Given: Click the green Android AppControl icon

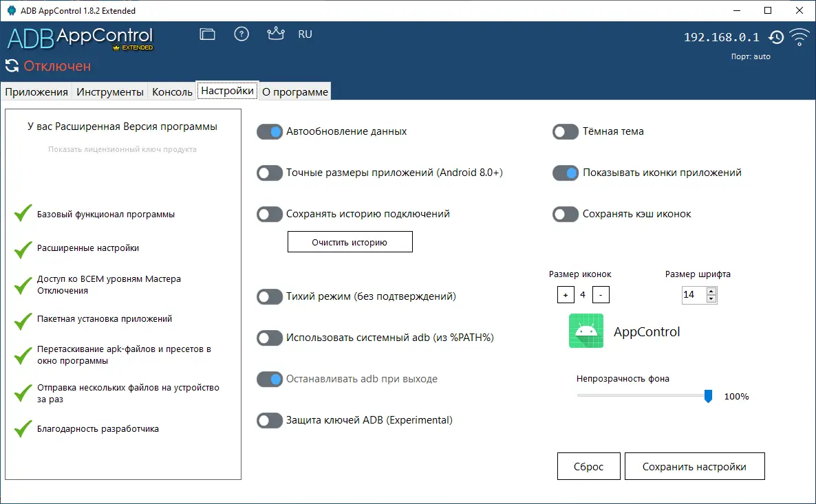Looking at the screenshot, I should 586,331.
